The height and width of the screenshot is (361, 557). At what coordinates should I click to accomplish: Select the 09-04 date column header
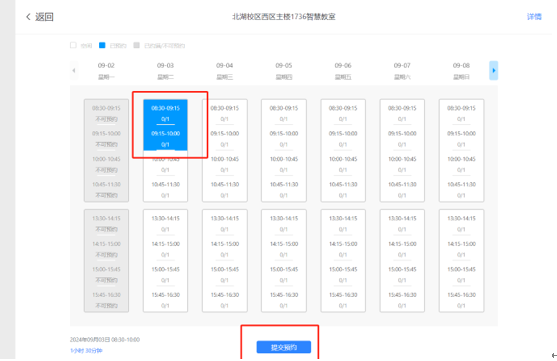coord(225,71)
